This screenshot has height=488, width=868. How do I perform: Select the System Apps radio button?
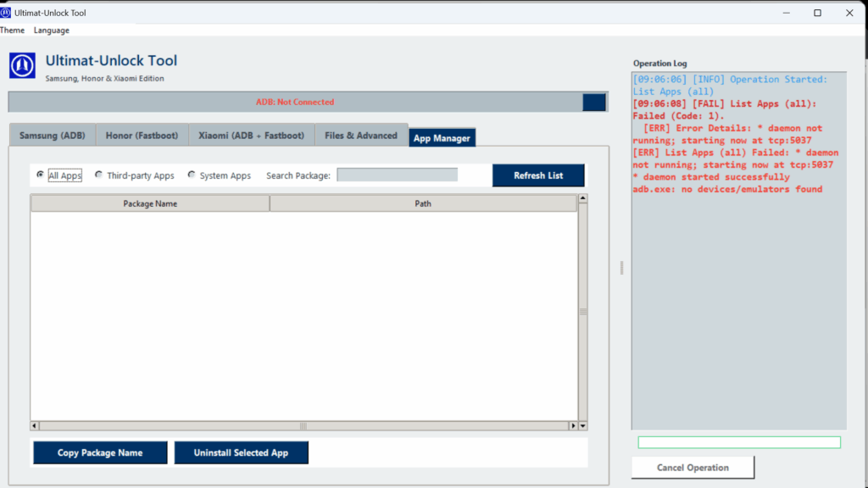click(192, 175)
